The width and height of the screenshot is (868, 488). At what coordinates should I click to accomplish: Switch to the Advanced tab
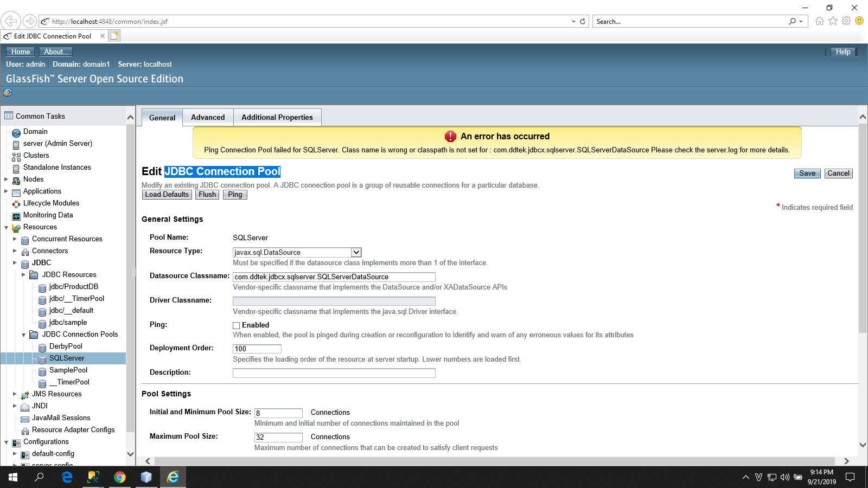pos(208,118)
